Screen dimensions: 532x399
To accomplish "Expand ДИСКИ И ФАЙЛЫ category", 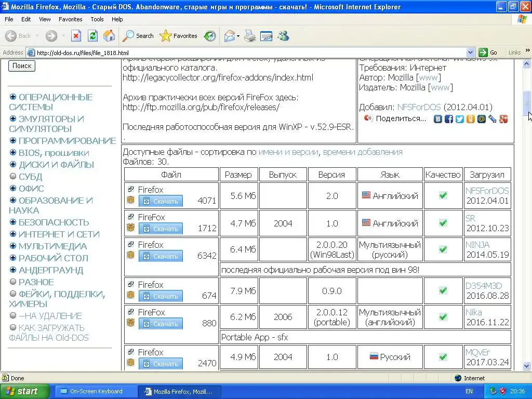I will pos(13,164).
